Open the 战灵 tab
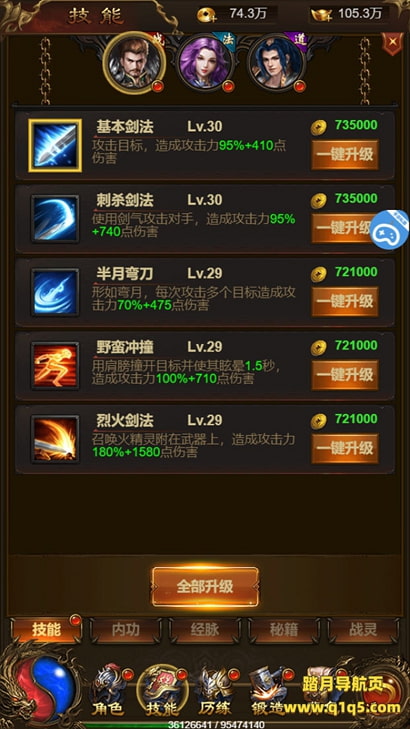 (x=363, y=630)
